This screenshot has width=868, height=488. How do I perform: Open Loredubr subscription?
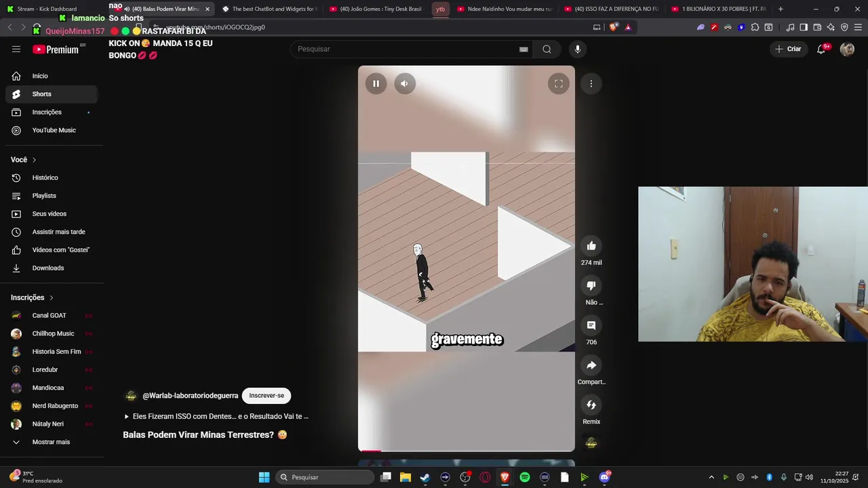(52, 370)
